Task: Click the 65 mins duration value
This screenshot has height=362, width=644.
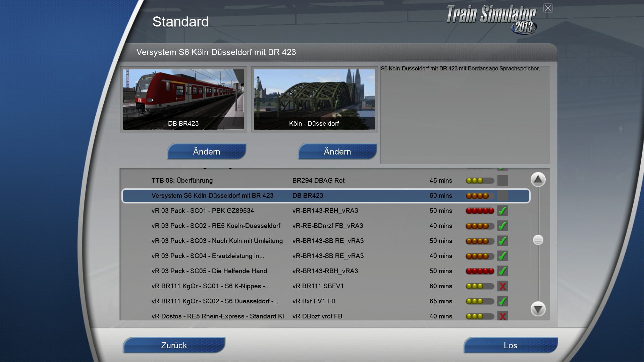Action: tap(441, 301)
